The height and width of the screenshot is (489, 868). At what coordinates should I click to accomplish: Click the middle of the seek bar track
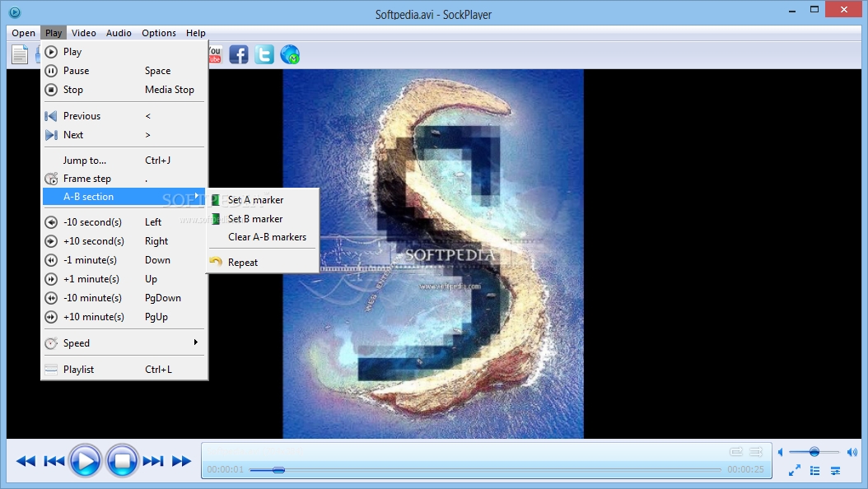[485, 469]
